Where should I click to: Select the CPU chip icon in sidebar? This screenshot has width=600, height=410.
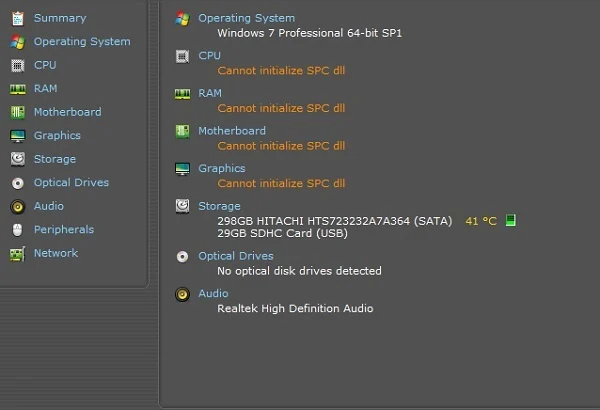point(17,65)
